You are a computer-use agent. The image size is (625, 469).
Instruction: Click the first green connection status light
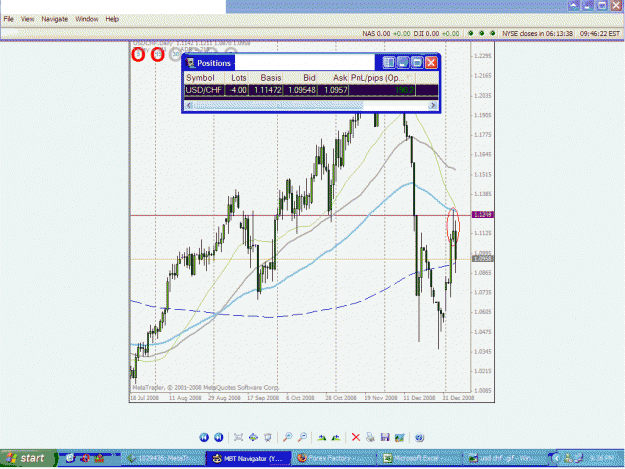[x=471, y=33]
